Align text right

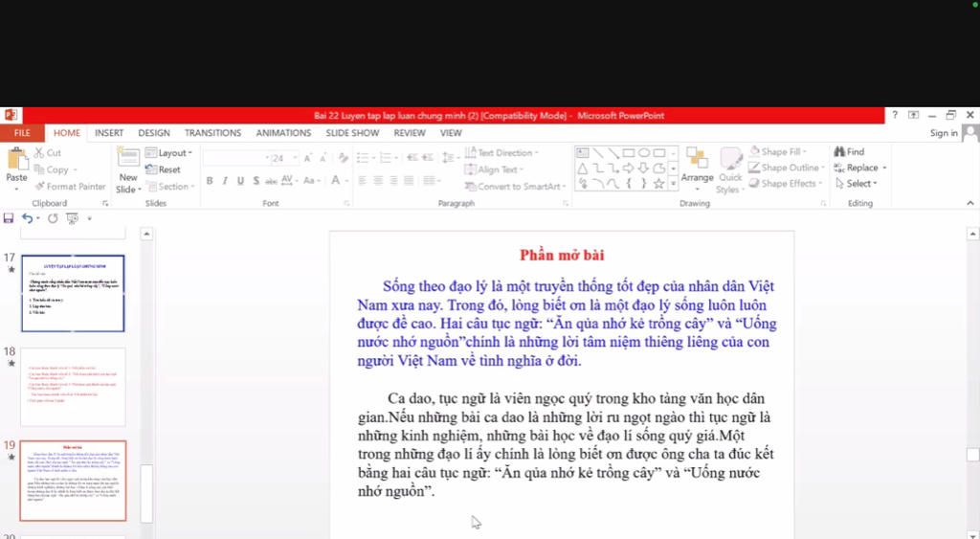393,181
